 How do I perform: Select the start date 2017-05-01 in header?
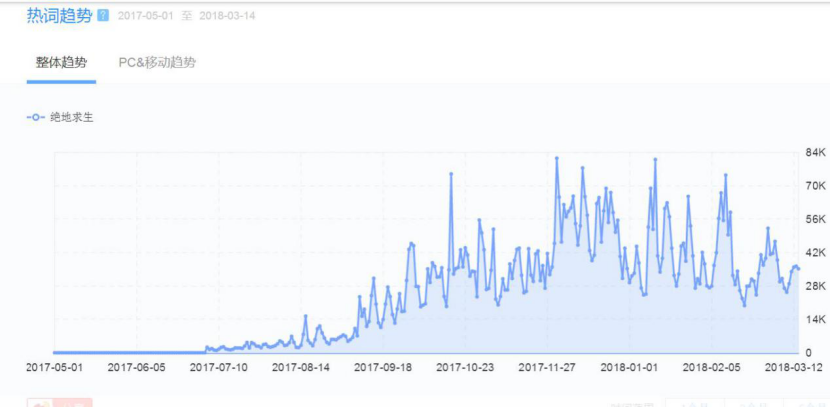pos(145,17)
